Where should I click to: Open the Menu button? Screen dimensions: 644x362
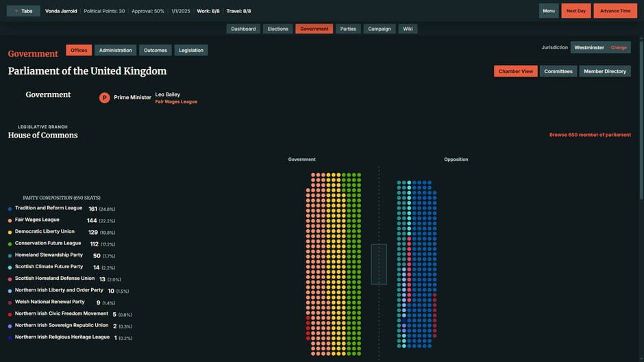(548, 11)
